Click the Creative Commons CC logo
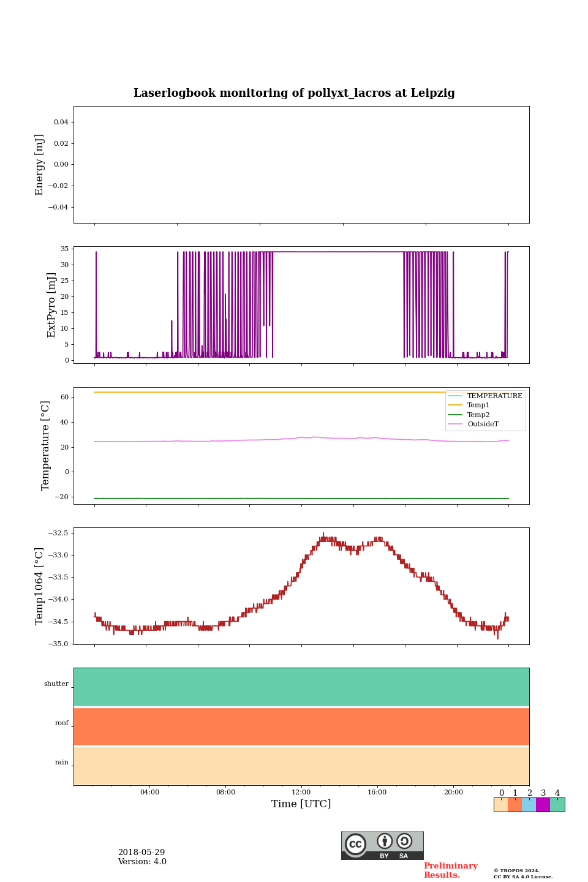 355,844
